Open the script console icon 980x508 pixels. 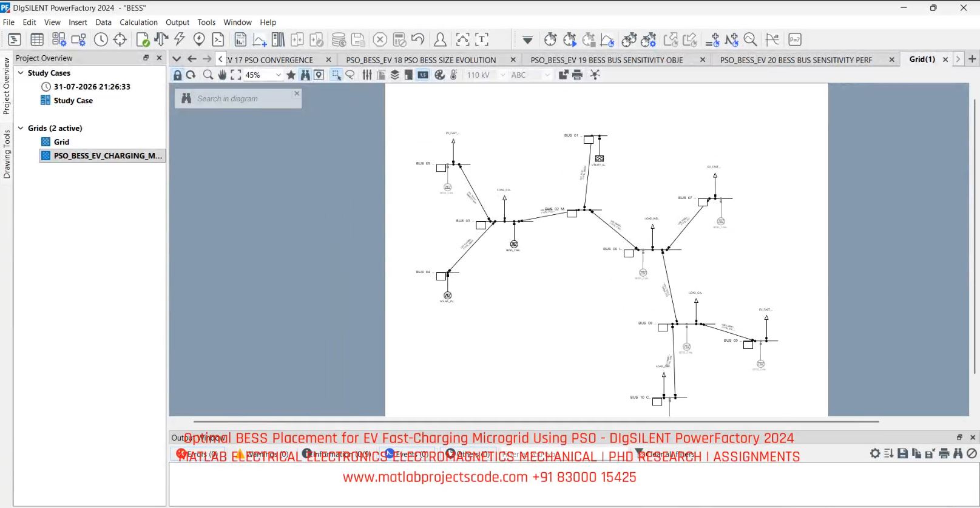pyautogui.click(x=218, y=39)
